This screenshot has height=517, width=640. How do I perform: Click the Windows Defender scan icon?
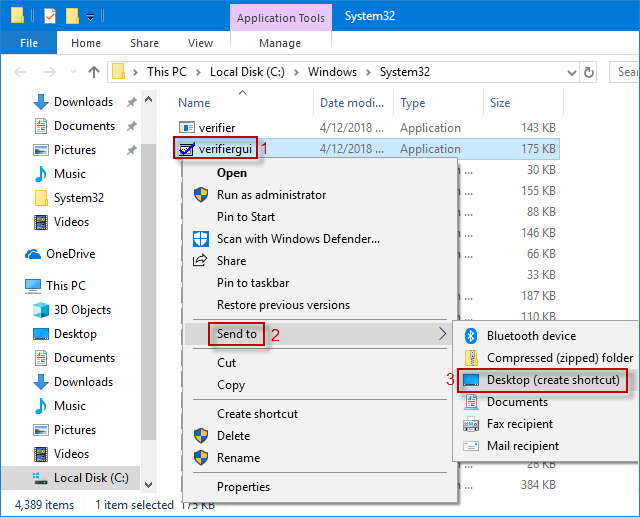click(x=200, y=239)
